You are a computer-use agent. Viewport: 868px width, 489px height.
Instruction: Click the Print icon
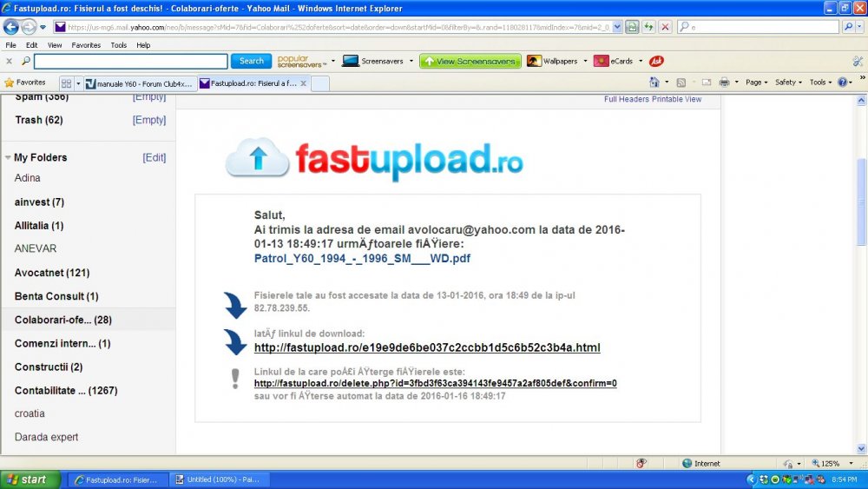coord(724,83)
